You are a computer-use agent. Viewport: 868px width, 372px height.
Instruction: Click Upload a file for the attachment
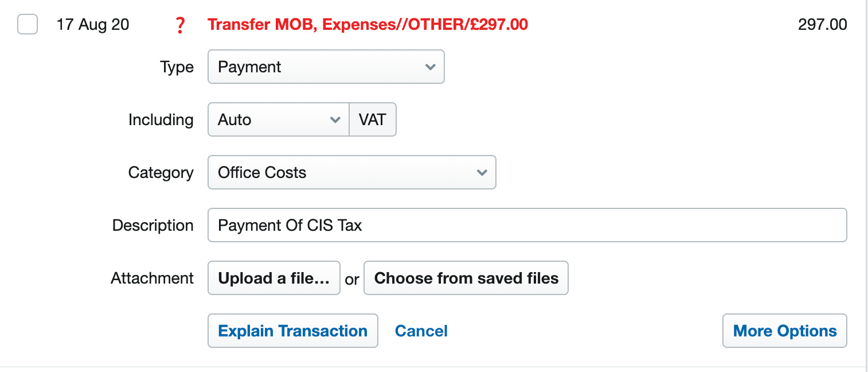[273, 278]
